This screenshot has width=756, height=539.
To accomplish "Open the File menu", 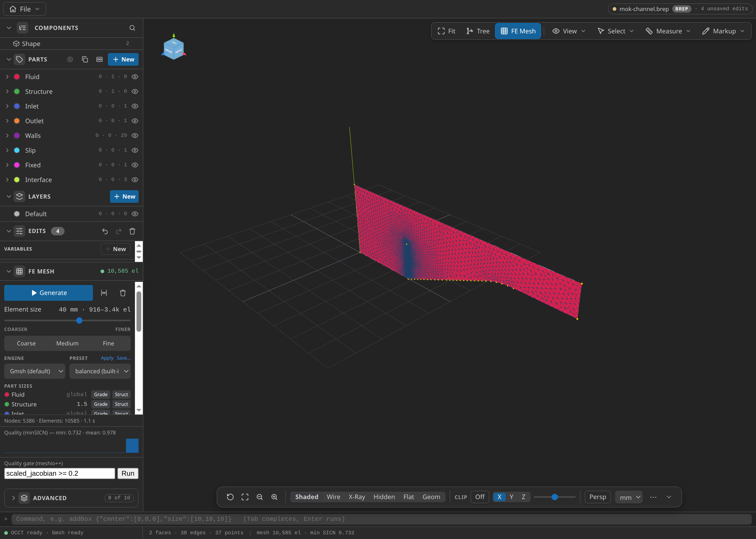I will (25, 9).
